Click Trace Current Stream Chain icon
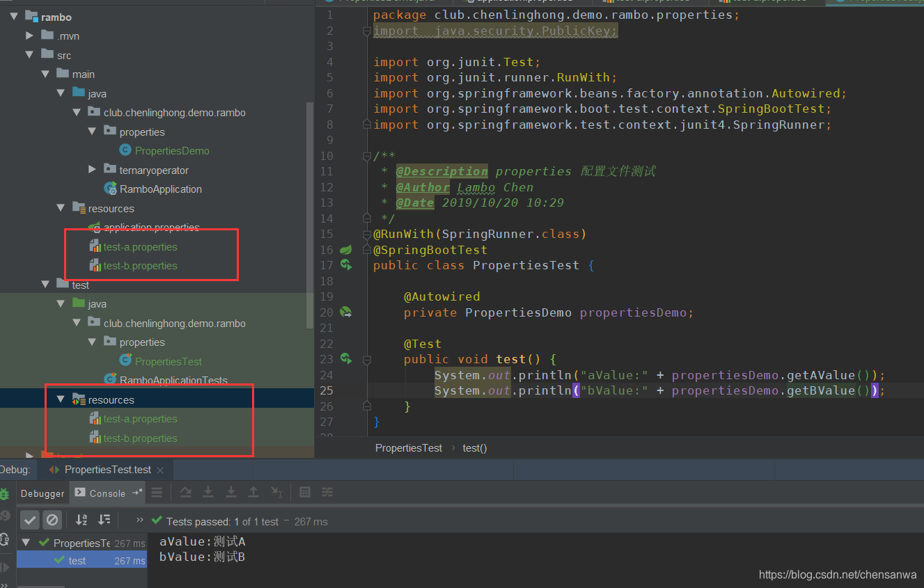The image size is (924, 588). point(327,493)
